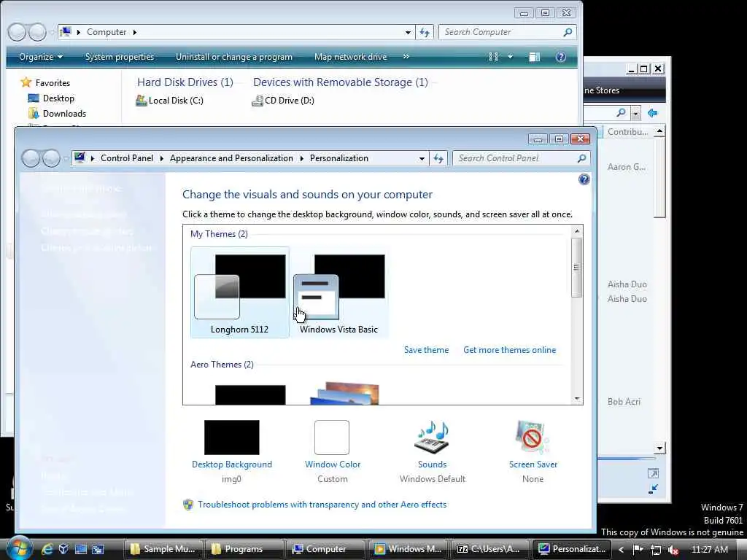This screenshot has height=560, width=747.
Task: Click the Switch between windows quick launch icon
Action: tap(98, 549)
